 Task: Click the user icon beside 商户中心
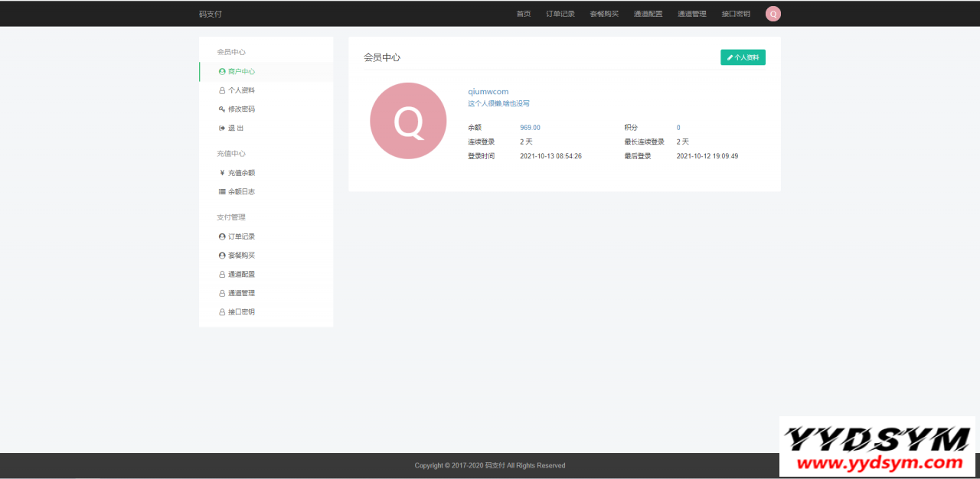[222, 71]
